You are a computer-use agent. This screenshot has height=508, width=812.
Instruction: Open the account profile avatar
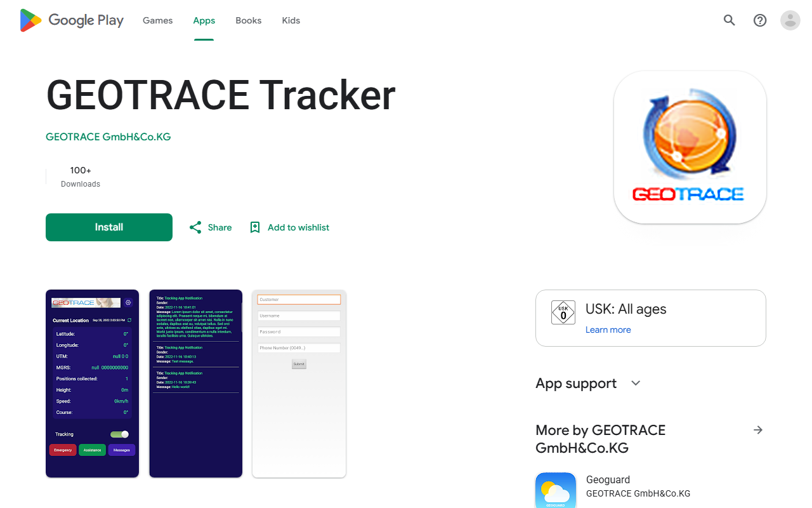click(790, 20)
